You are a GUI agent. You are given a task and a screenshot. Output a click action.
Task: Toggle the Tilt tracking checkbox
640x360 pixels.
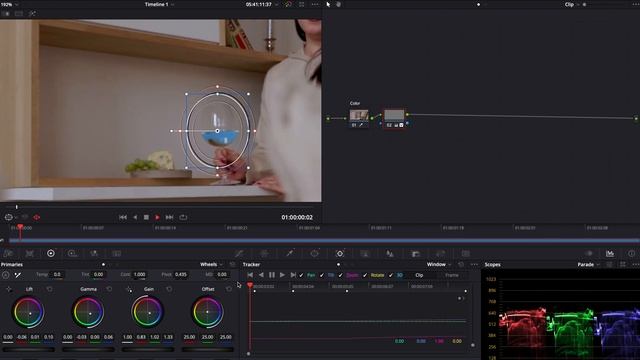[322, 275]
